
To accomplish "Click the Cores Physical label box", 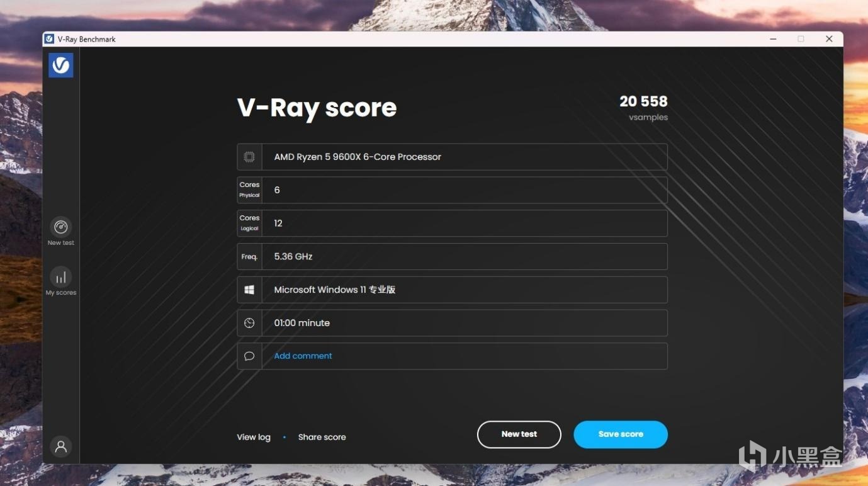I will [x=249, y=190].
